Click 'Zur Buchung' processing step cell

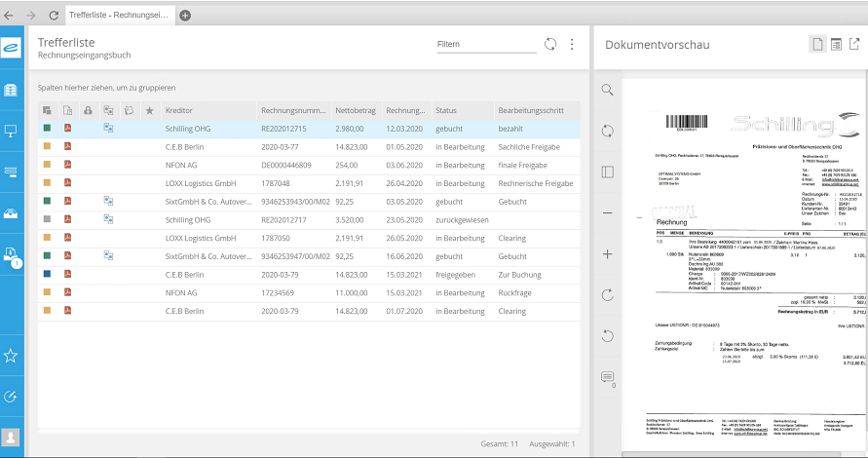click(x=519, y=275)
